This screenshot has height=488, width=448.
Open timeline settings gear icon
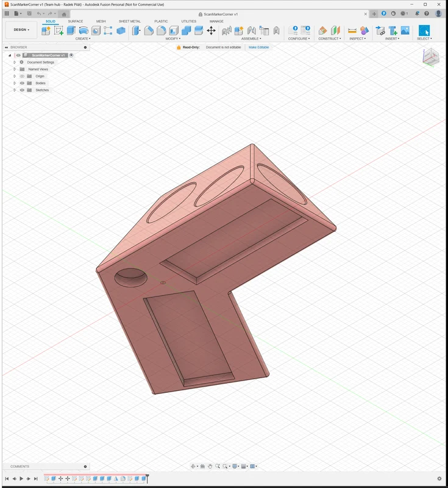[x=439, y=478]
